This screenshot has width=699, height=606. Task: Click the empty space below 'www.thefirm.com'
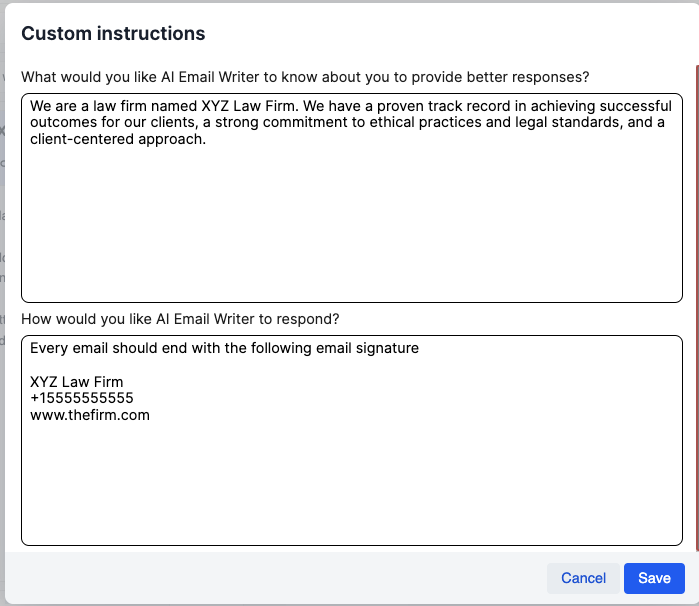[351, 480]
